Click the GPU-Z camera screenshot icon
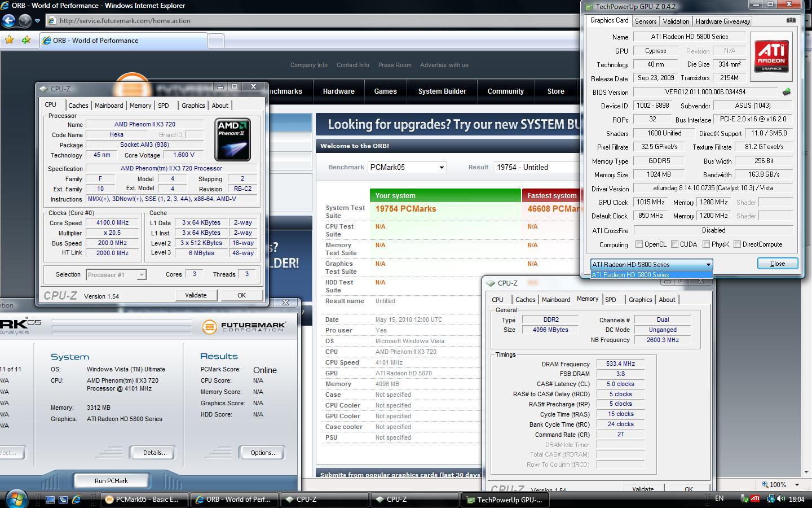This screenshot has width=812, height=508. 791,20
